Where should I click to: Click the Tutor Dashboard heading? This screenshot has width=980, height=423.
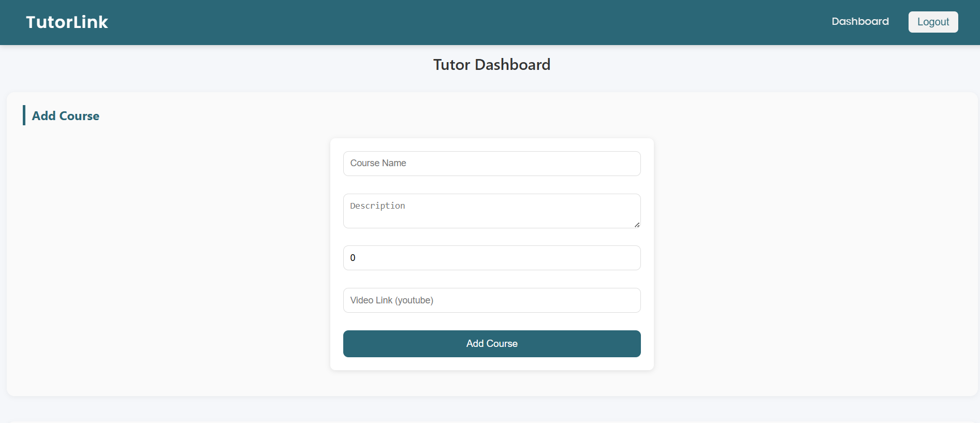(492, 65)
